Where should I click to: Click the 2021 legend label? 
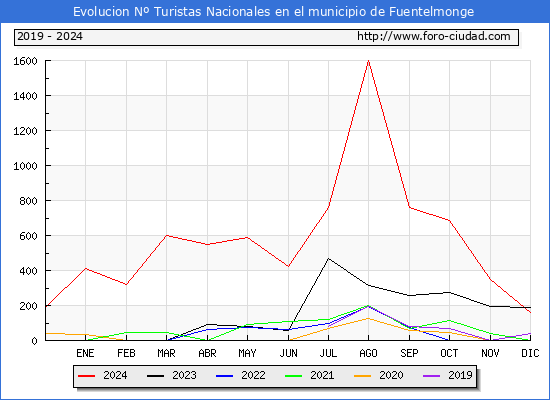click(x=322, y=375)
